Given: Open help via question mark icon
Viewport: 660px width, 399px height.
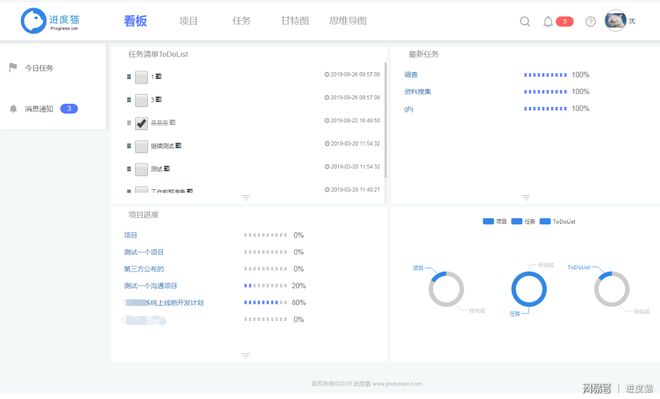Looking at the screenshot, I should tap(591, 21).
